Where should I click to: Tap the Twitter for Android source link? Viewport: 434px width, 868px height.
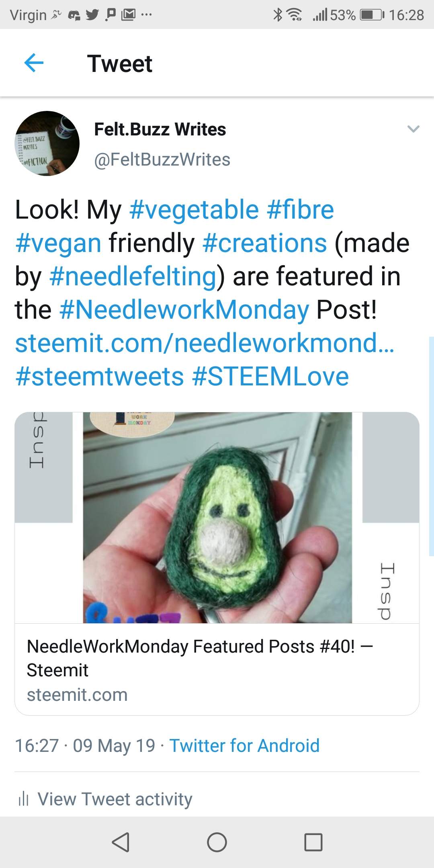[244, 745]
